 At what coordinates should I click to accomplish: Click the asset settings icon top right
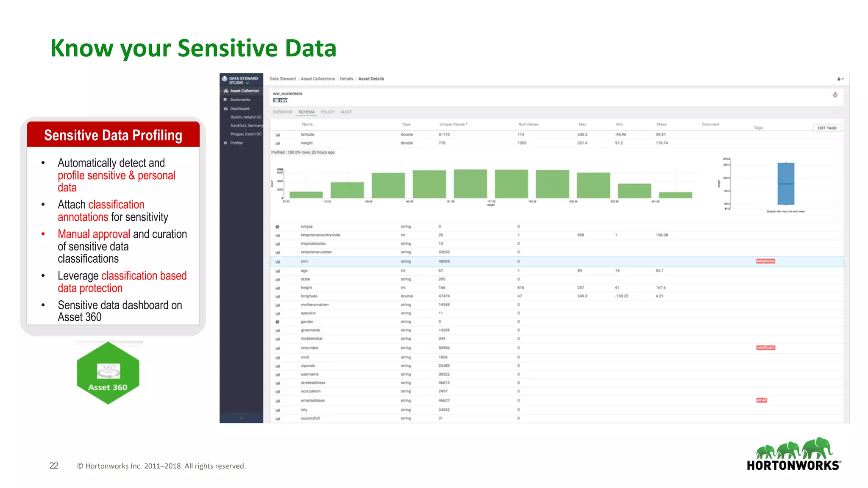coord(835,95)
